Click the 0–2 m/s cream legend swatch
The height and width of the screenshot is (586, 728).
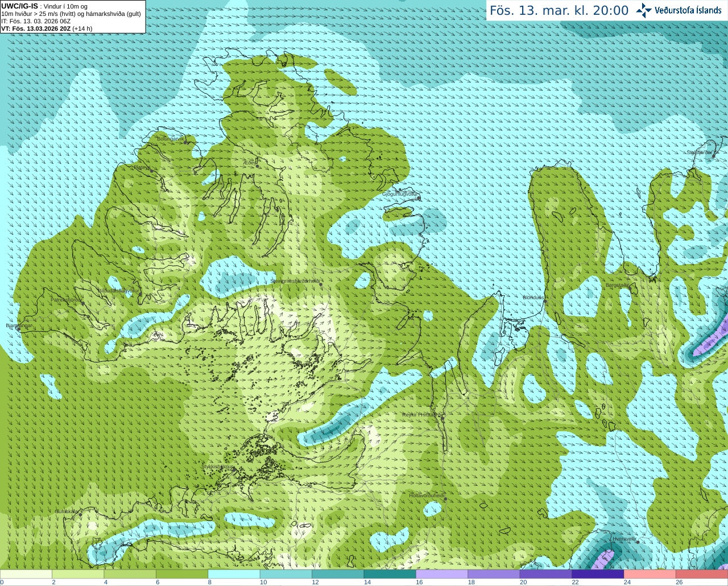pos(26,574)
